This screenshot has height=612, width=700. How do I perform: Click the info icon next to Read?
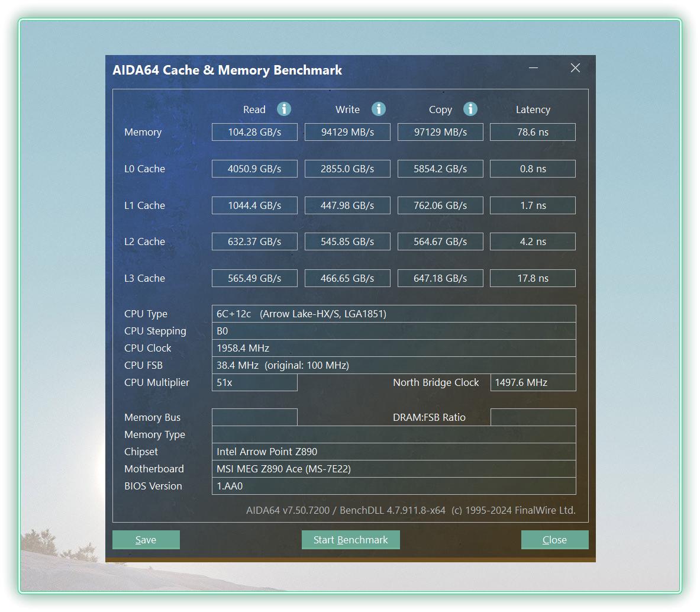pyautogui.click(x=284, y=109)
